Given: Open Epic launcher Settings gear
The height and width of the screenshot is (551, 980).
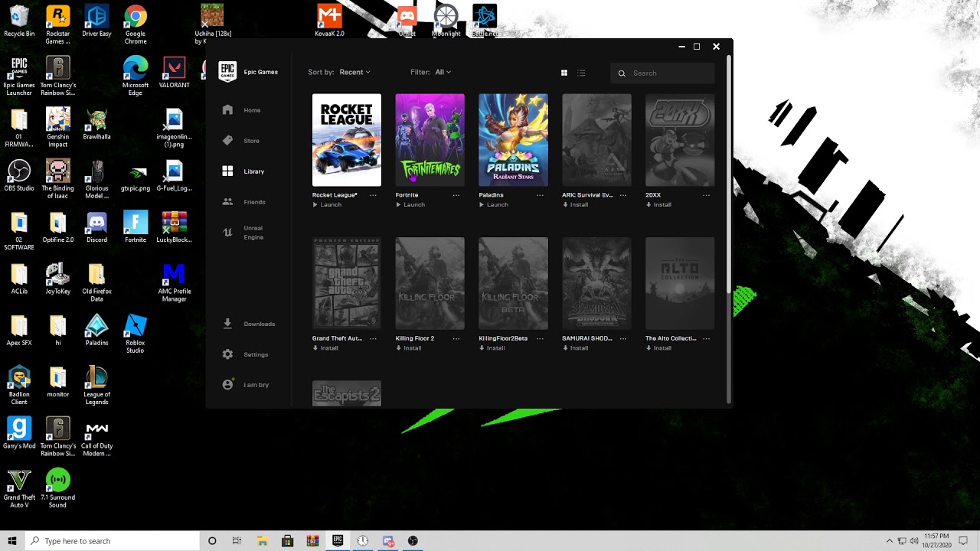Looking at the screenshot, I should click(x=246, y=354).
